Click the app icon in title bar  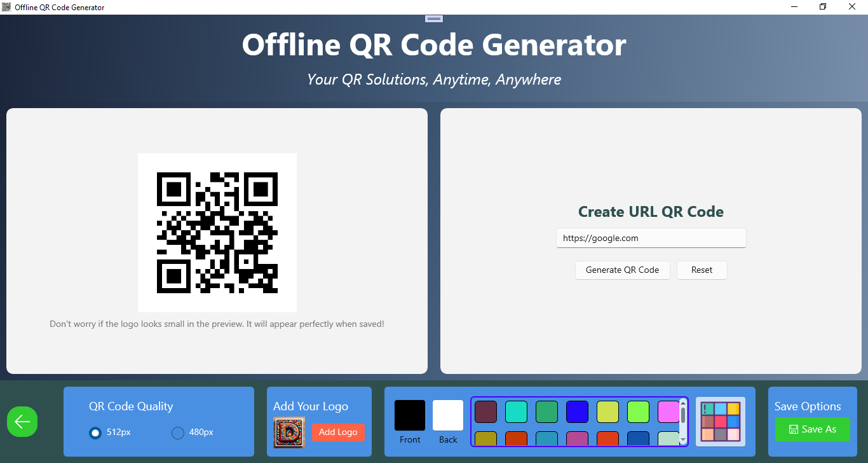[x=7, y=7]
